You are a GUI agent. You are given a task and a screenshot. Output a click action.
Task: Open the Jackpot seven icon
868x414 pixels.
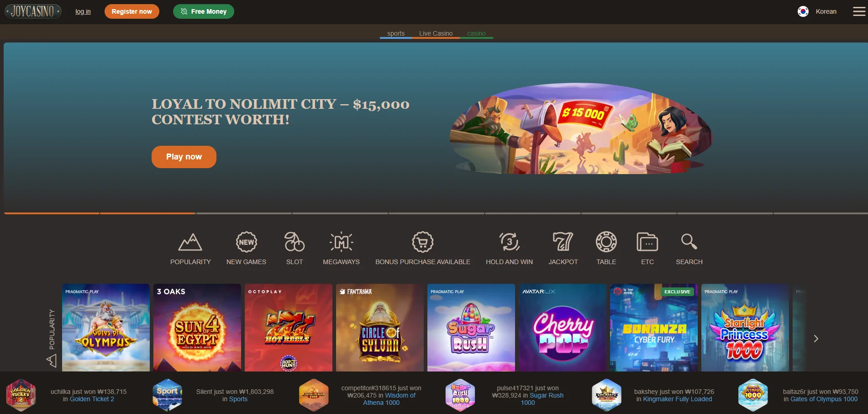(563, 242)
